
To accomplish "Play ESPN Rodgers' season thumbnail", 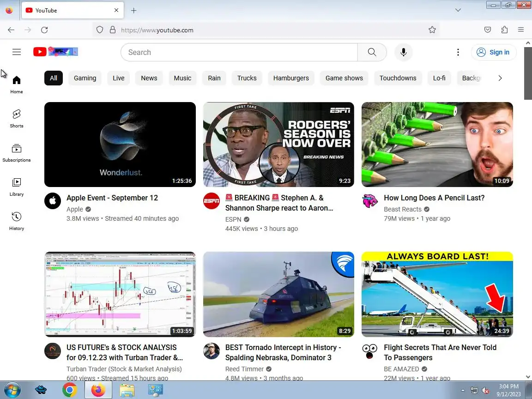I will tap(278, 145).
